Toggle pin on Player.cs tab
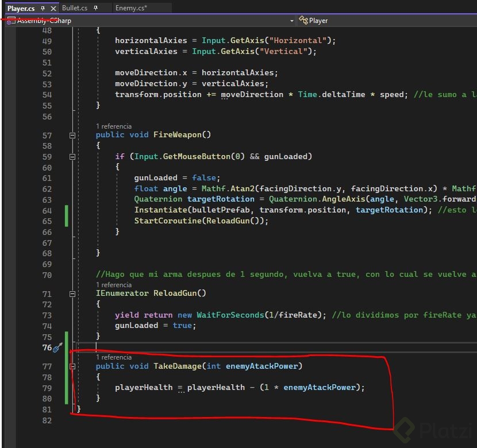 43,9
